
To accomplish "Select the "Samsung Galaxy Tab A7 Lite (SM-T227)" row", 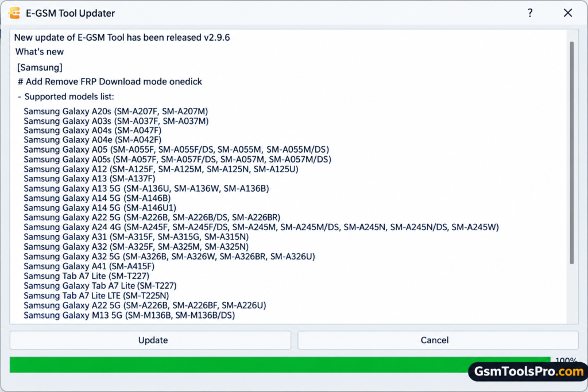I will 100,286.
